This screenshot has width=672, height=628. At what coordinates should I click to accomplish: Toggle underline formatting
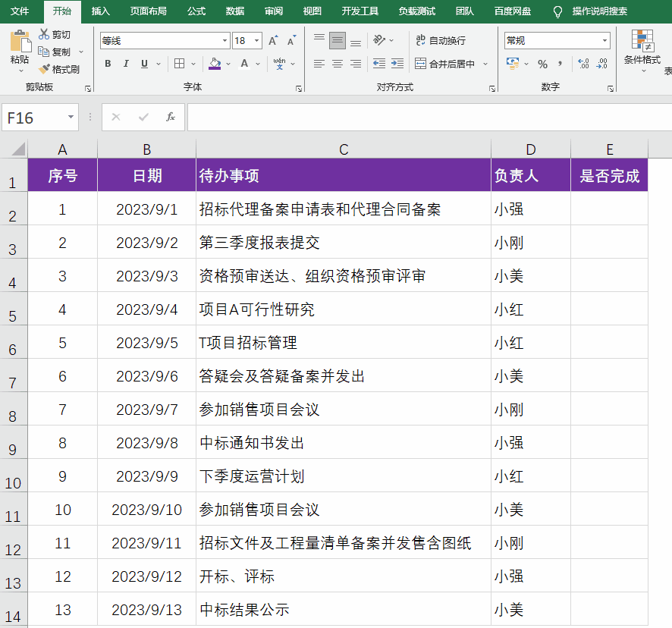(144, 64)
